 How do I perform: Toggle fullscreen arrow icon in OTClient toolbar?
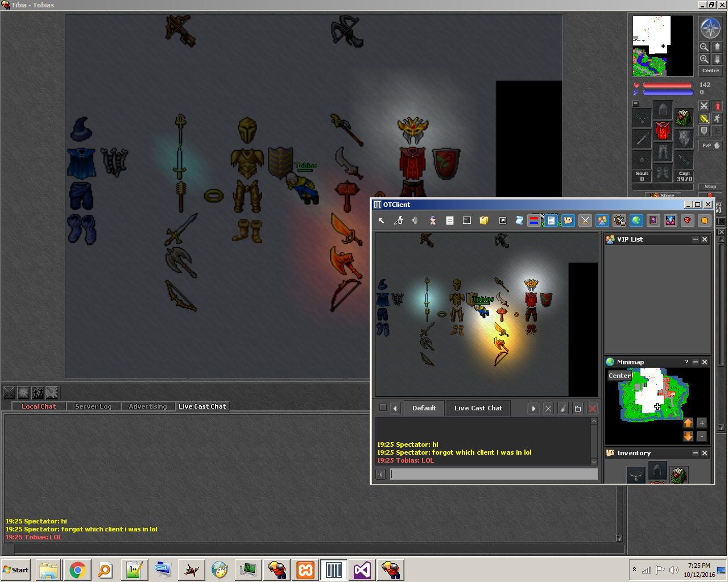coord(503,221)
